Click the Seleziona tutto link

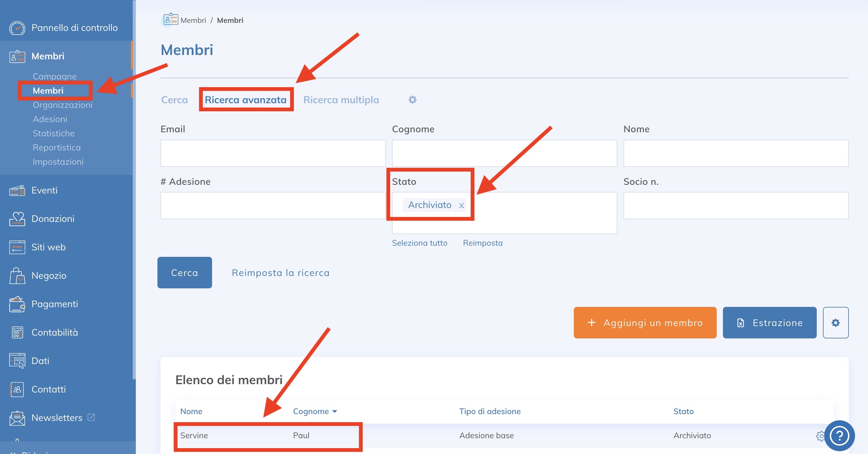tap(419, 243)
